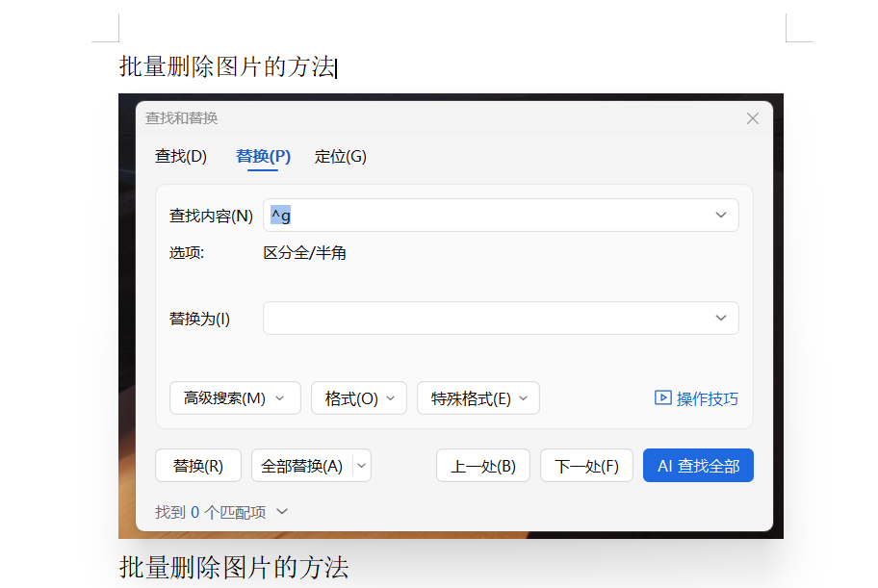Viewport: 878px width, 588px height.
Task: Switch to the 查找(D) tab
Action: [x=181, y=157]
